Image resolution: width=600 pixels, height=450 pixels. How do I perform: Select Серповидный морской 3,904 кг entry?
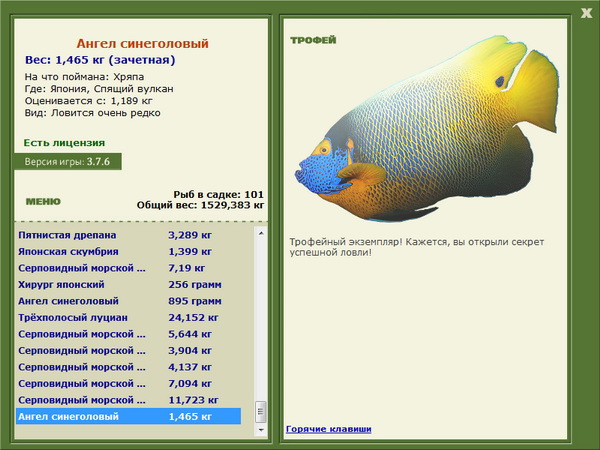(x=129, y=350)
